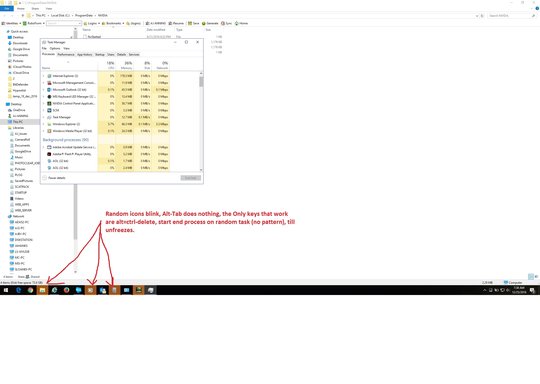
Task: Open Google Chrome from the taskbar
Action: coord(31,290)
